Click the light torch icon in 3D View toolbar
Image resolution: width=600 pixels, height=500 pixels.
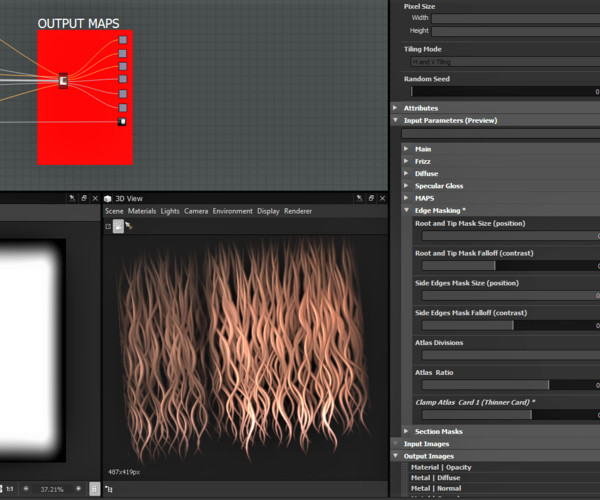click(129, 226)
